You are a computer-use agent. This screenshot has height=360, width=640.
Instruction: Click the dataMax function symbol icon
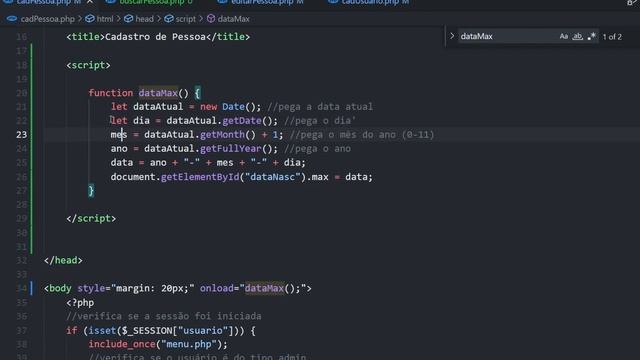[x=211, y=19]
